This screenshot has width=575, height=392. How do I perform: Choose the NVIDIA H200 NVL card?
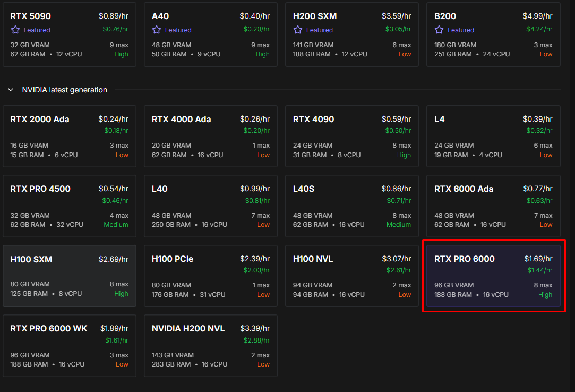tap(210, 345)
